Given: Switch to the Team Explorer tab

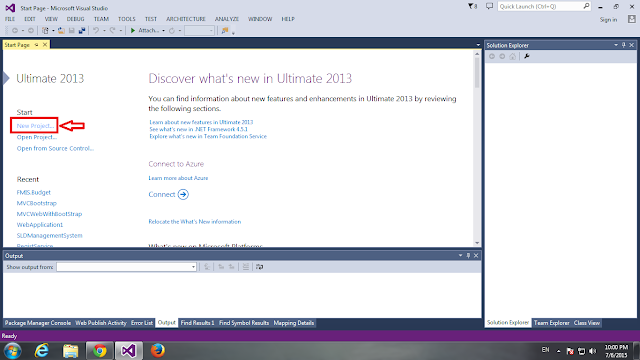Looking at the screenshot, I should pos(551,323).
